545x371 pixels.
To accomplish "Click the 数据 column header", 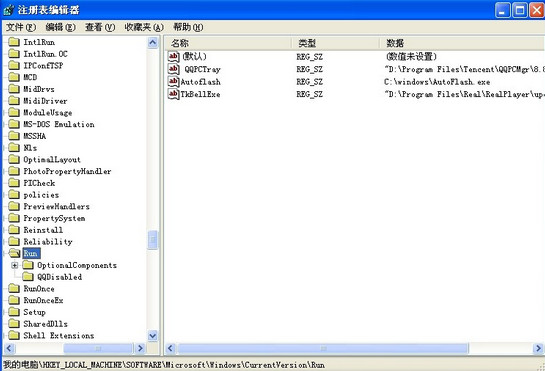I will click(x=462, y=43).
